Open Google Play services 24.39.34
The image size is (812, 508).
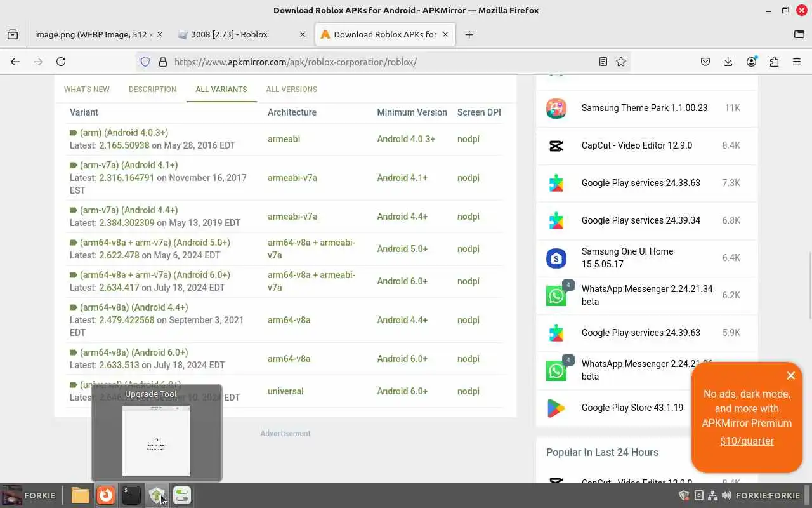tap(641, 220)
